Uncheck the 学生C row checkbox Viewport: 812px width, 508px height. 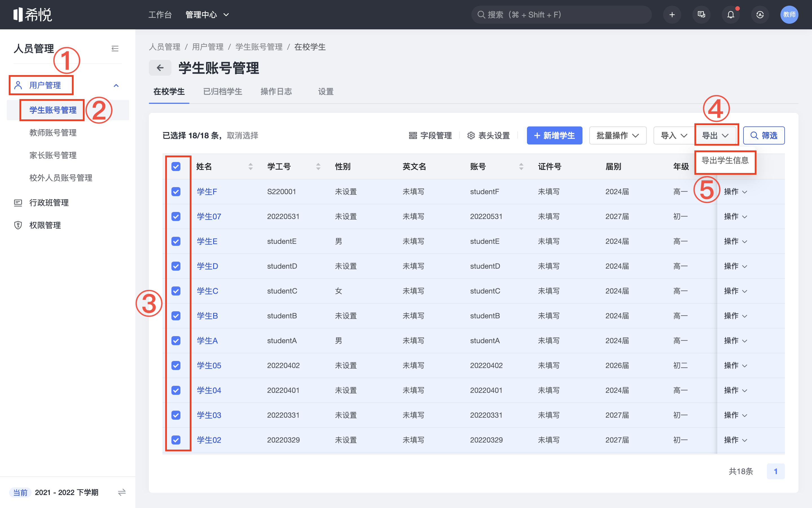[x=176, y=291]
